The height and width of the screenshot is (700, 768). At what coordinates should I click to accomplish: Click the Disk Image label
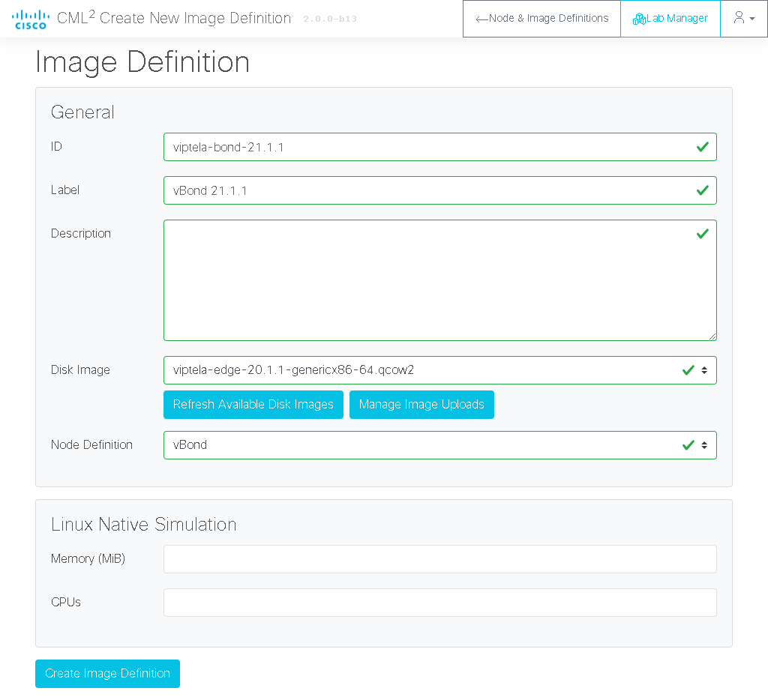pos(80,370)
